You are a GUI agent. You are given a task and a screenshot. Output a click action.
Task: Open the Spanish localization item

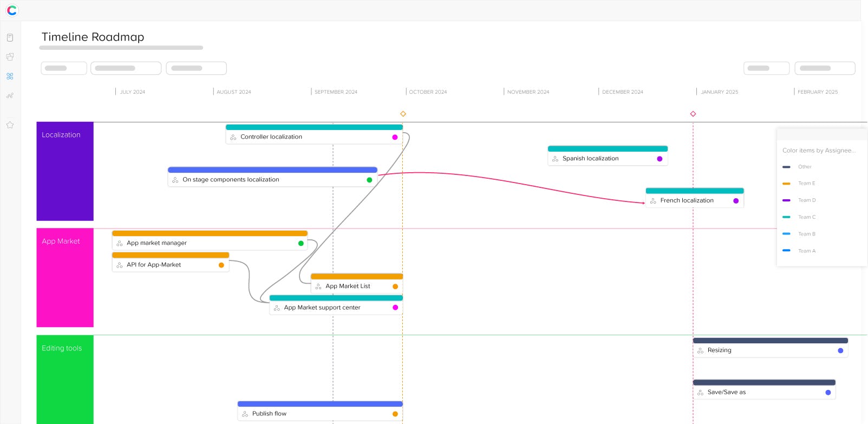[x=608, y=156]
